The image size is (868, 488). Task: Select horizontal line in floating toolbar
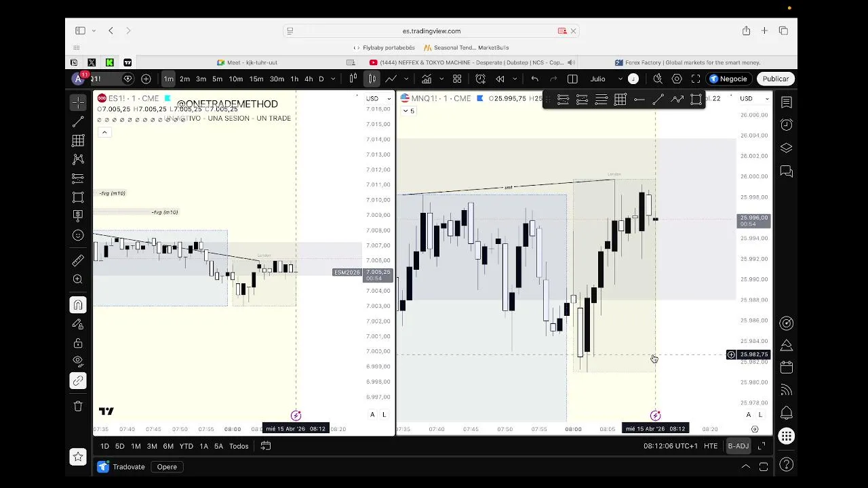pos(639,100)
